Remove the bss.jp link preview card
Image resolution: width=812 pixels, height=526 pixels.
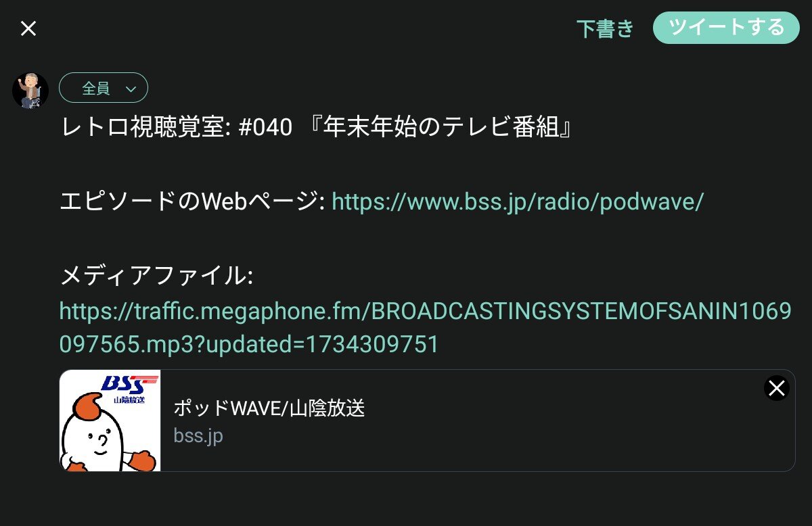[776, 388]
